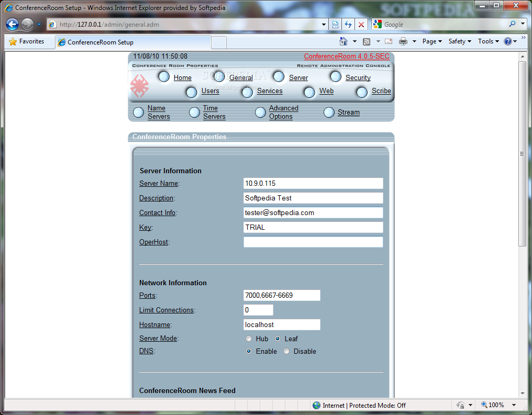Click the round button beside Web
532x415 pixels.
309,92
